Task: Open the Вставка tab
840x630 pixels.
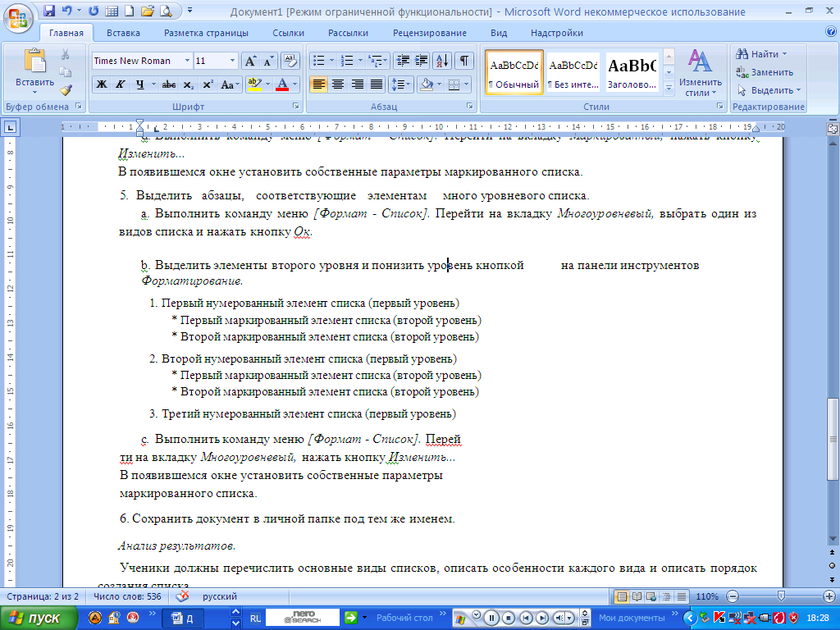Action: (123, 33)
